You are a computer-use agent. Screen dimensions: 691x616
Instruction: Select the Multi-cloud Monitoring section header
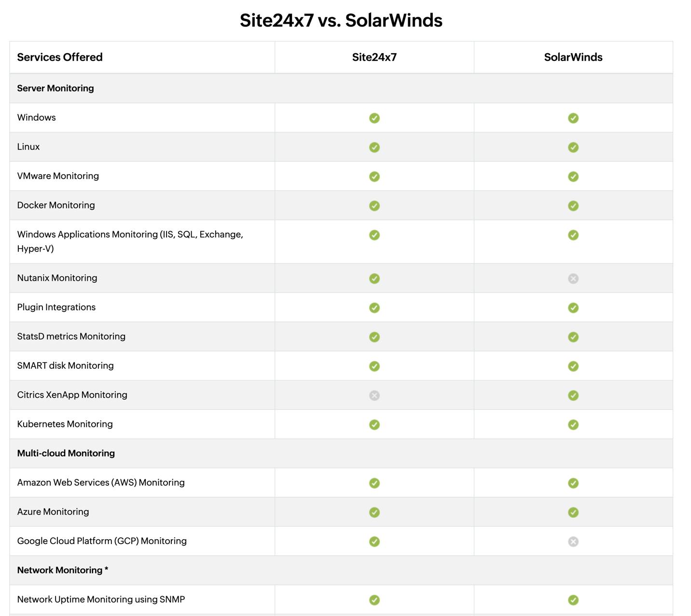coord(66,453)
